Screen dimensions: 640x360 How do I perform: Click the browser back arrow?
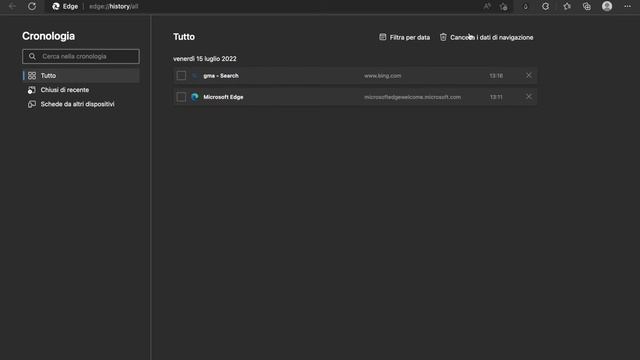[x=12, y=7]
